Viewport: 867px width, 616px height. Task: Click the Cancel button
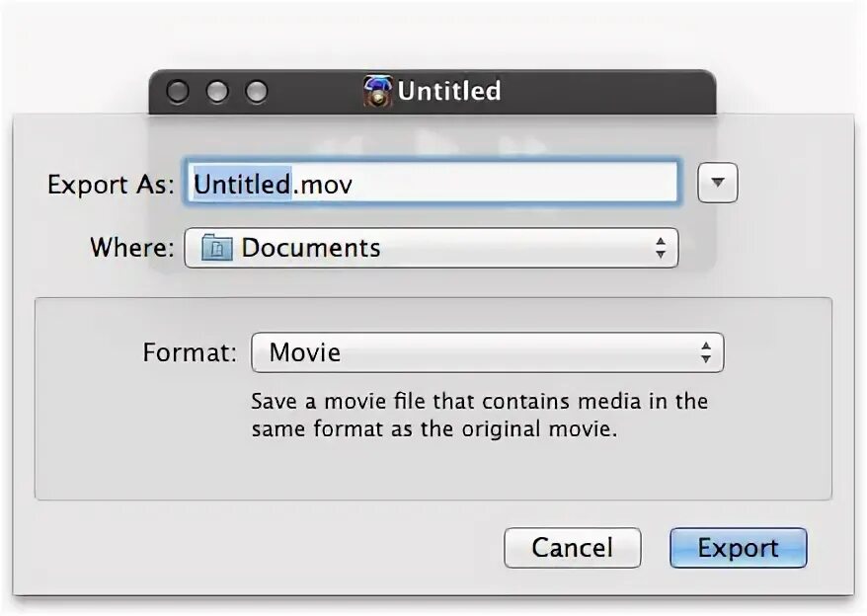[x=572, y=548]
